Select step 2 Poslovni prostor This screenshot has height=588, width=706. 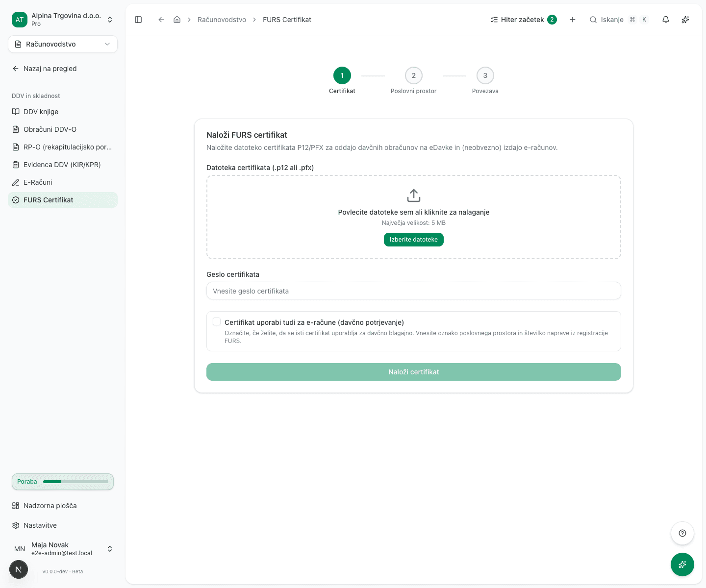(x=414, y=80)
